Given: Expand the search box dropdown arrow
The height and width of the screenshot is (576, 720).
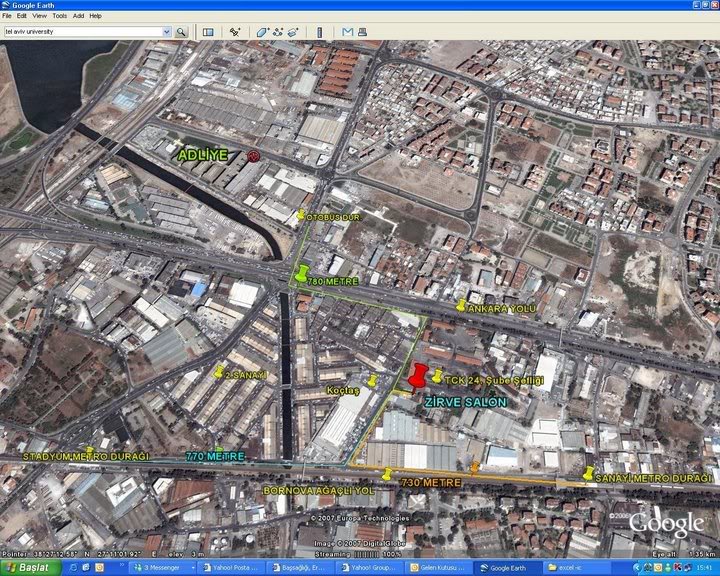Looking at the screenshot, I should pyautogui.click(x=167, y=32).
